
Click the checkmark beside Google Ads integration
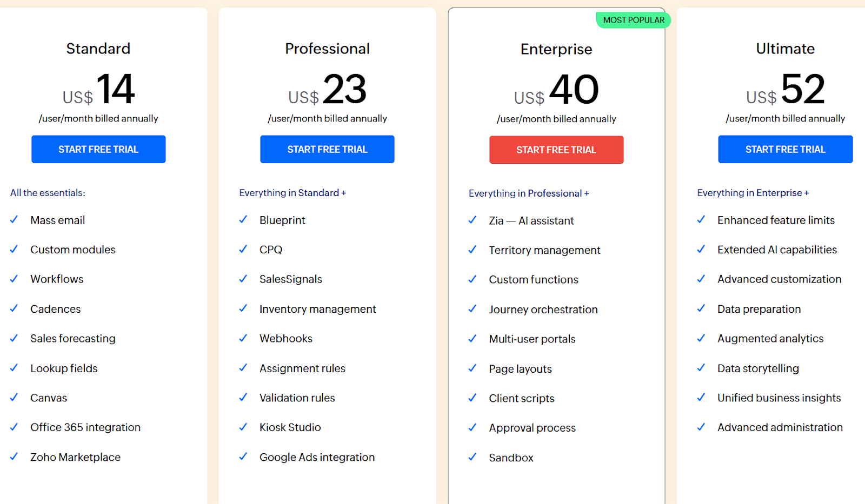[243, 457]
